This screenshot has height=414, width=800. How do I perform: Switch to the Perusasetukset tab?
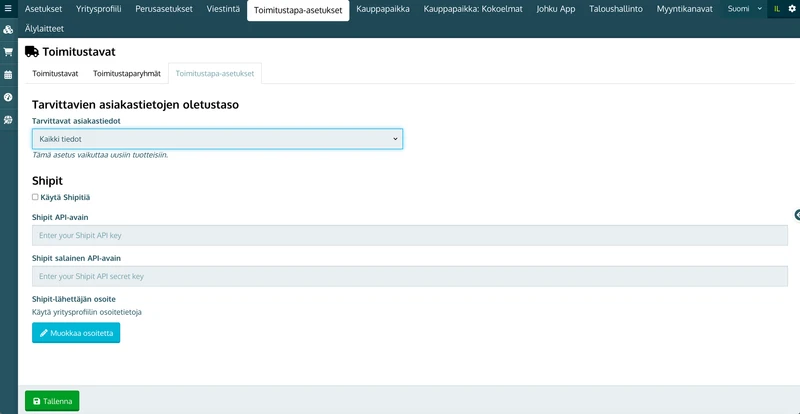pyautogui.click(x=164, y=9)
